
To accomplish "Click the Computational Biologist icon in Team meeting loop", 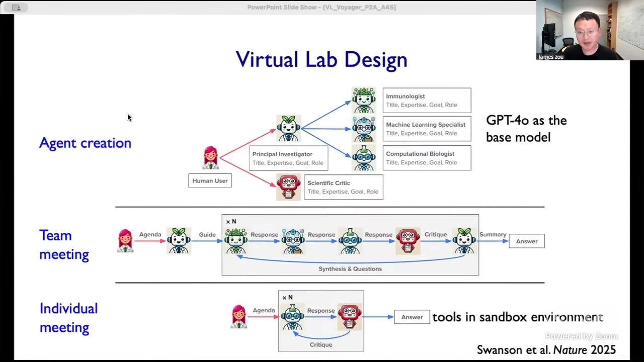I will coord(350,241).
